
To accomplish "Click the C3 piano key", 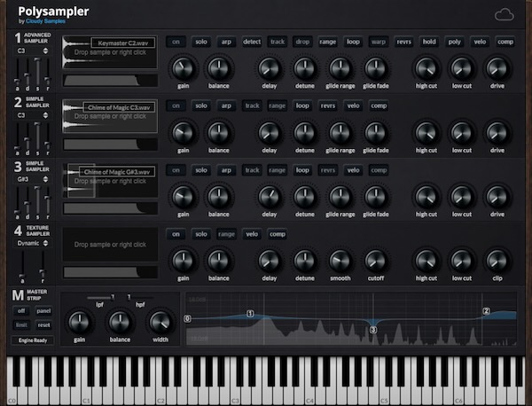I will [x=235, y=395].
